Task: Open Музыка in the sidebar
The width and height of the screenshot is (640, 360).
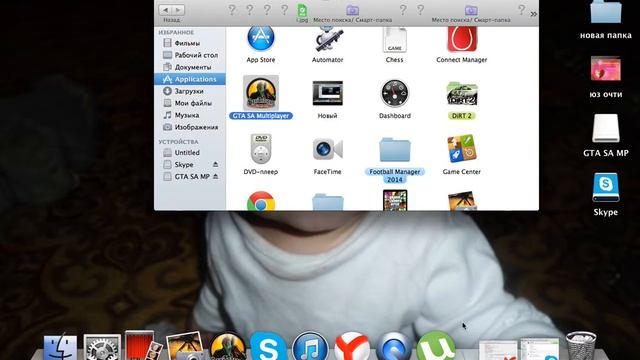Action: pyautogui.click(x=181, y=115)
